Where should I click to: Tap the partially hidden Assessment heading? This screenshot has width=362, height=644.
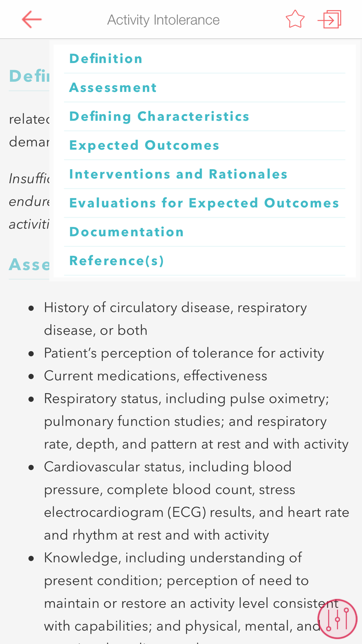pyautogui.click(x=29, y=264)
